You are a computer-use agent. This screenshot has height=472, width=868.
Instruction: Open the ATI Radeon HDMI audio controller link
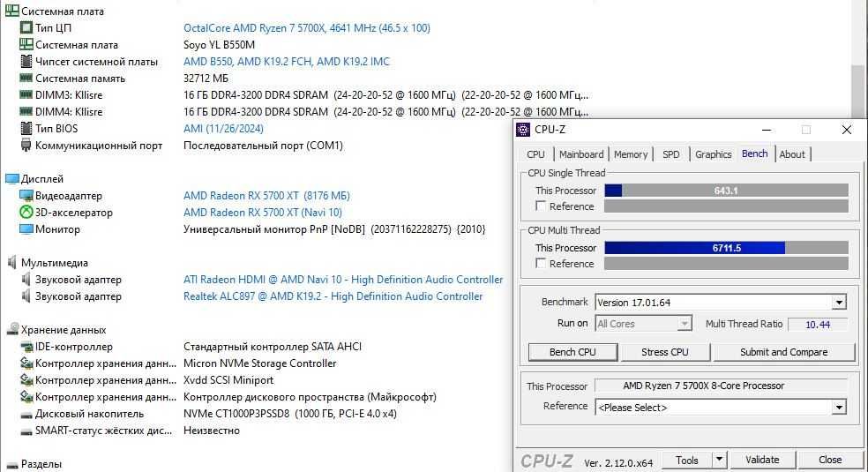tap(343, 280)
